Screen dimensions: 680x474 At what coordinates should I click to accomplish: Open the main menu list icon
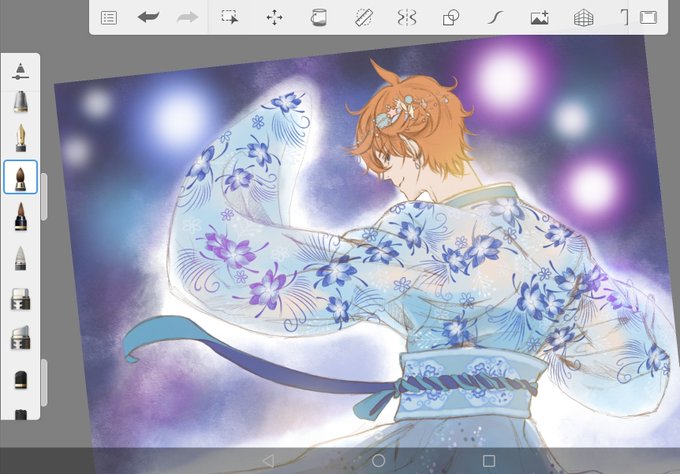click(x=108, y=18)
